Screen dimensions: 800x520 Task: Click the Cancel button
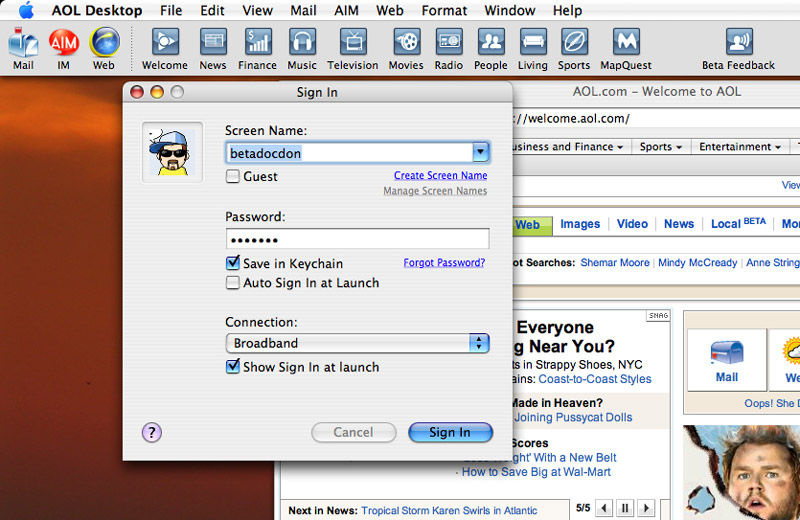pos(354,432)
